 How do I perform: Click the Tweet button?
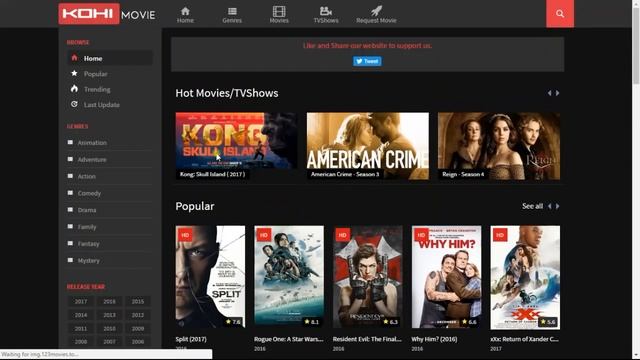[x=367, y=61]
